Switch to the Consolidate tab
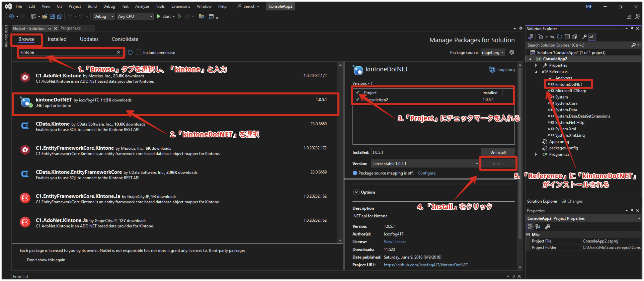This screenshot has height=281, width=644. [x=125, y=39]
